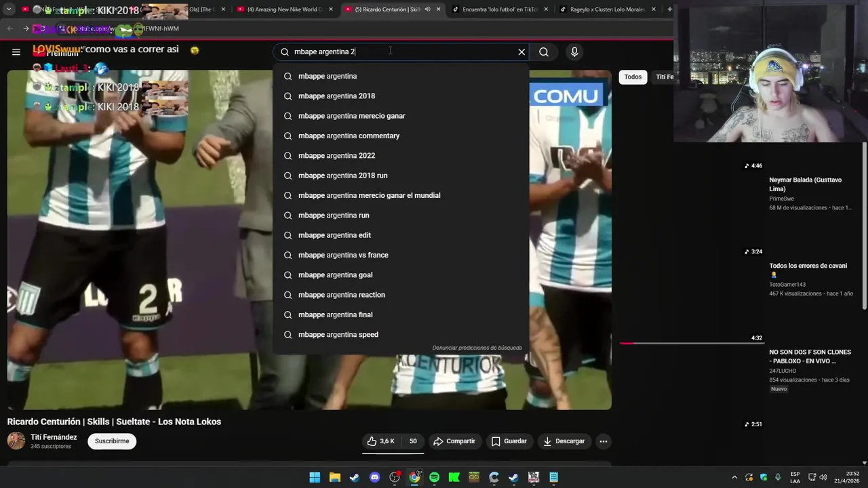Open the volume speaker icon in the tray
This screenshot has width=868, height=488.
[x=823, y=477]
